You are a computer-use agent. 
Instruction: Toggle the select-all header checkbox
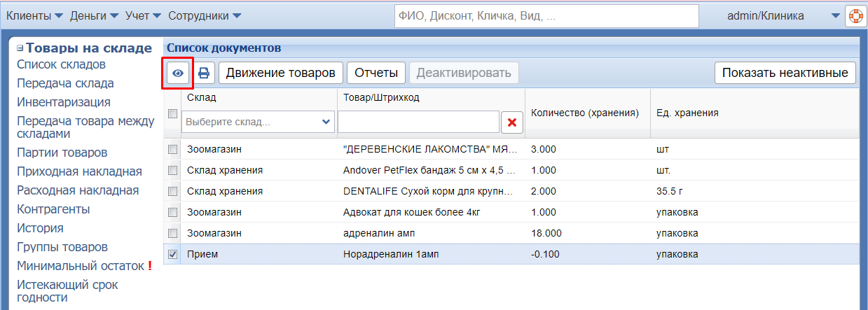point(172,113)
